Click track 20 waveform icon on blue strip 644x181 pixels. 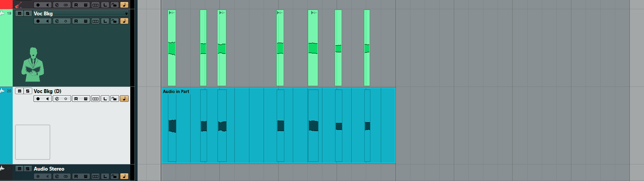point(3,91)
